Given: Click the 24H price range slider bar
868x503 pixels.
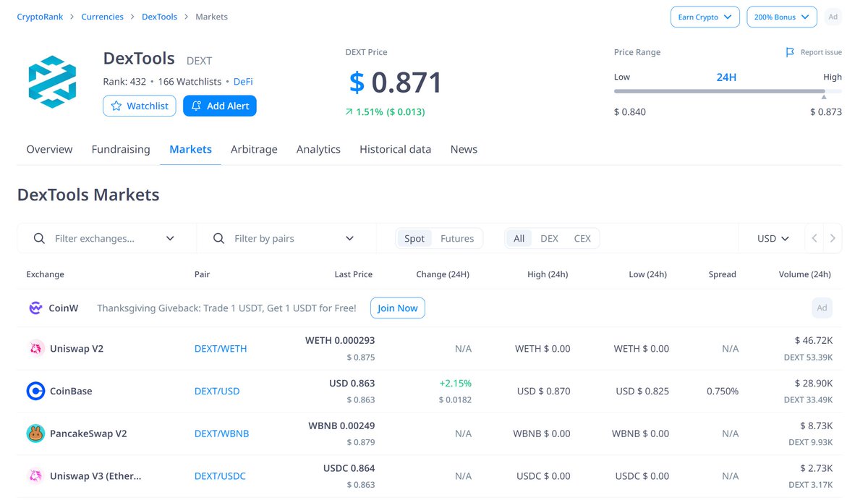Looking at the screenshot, I should coord(728,91).
